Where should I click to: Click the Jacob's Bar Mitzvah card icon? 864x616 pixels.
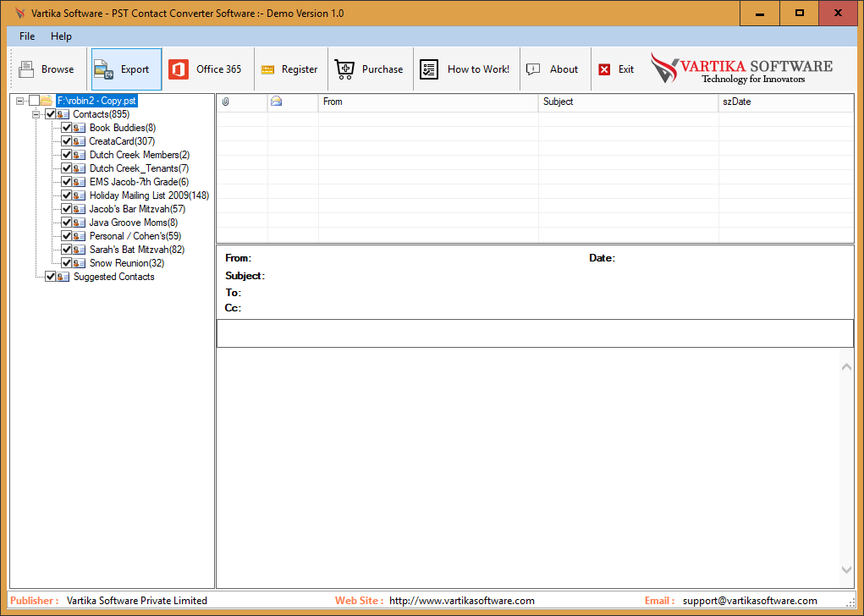click(x=80, y=209)
